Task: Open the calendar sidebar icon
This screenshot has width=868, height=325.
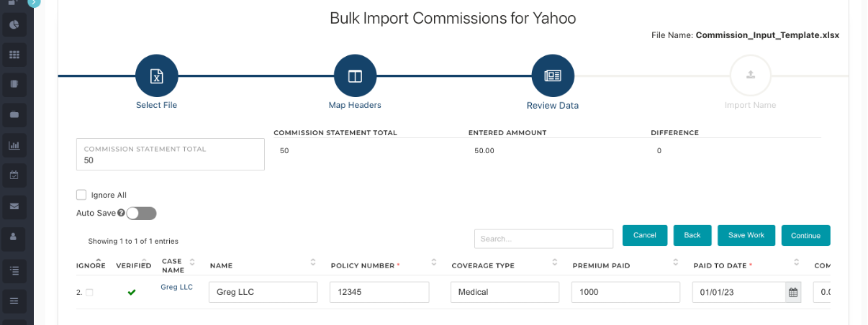Action: (x=14, y=175)
